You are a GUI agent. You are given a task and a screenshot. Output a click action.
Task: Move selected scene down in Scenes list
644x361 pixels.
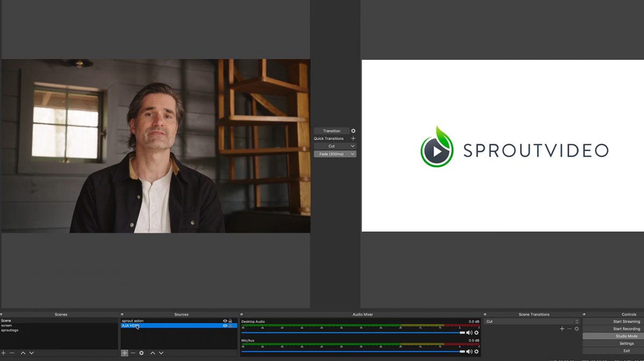32,353
